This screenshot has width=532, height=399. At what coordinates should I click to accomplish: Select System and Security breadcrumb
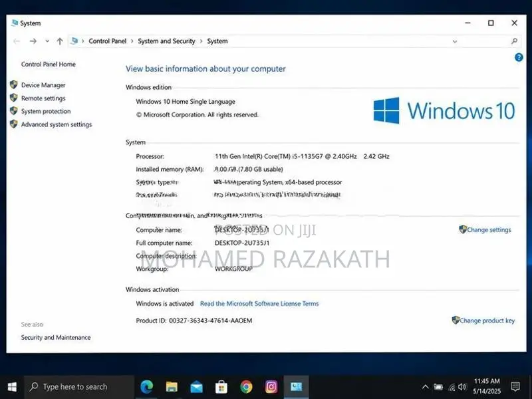click(166, 41)
